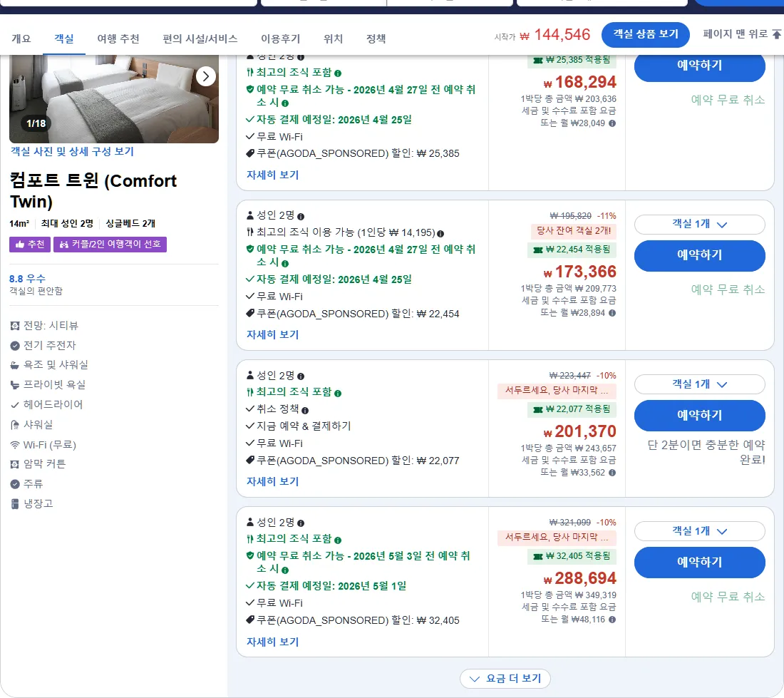
Task: Click Wi-Fi (무료) amenity icon
Action: tap(15, 445)
